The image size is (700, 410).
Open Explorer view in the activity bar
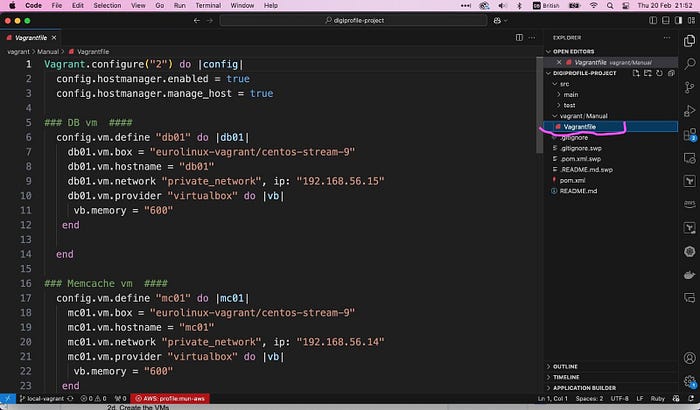pyautogui.click(x=689, y=41)
